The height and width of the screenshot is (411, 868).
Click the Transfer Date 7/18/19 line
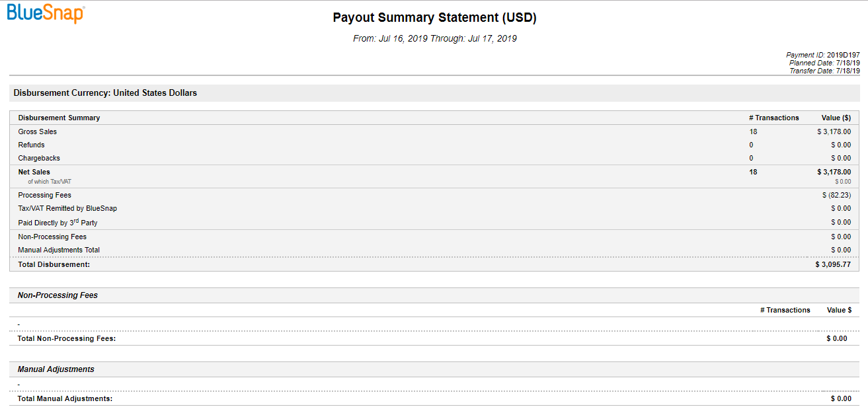(x=824, y=71)
